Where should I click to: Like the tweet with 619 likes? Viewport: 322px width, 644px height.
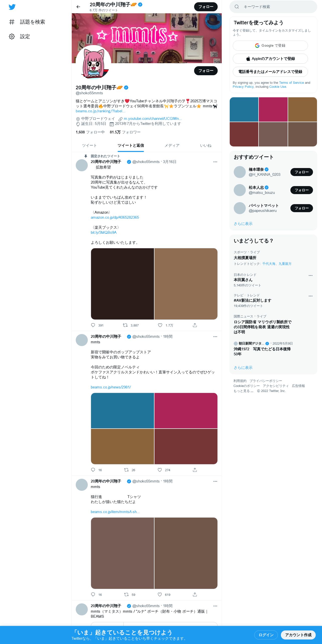click(160, 594)
